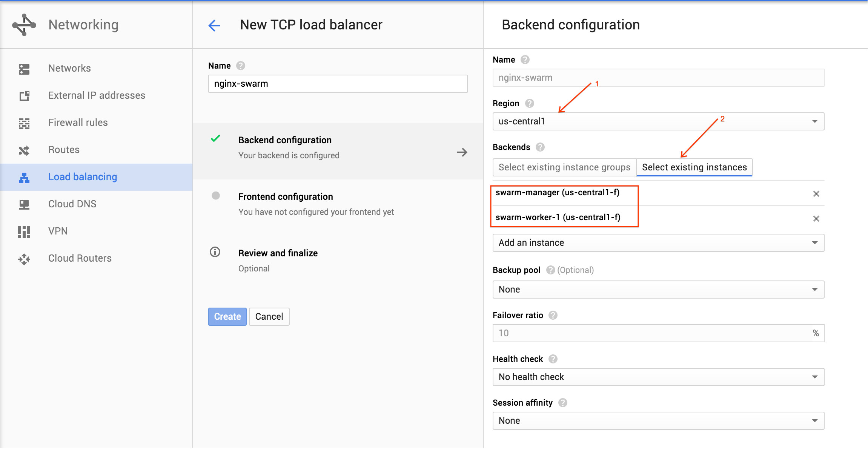Switch to Select existing instance groups tab
Screen dimensions: 868x449
(564, 167)
